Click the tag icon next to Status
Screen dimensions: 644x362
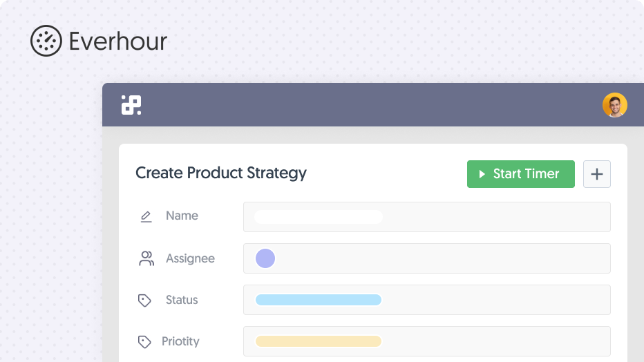[144, 300]
